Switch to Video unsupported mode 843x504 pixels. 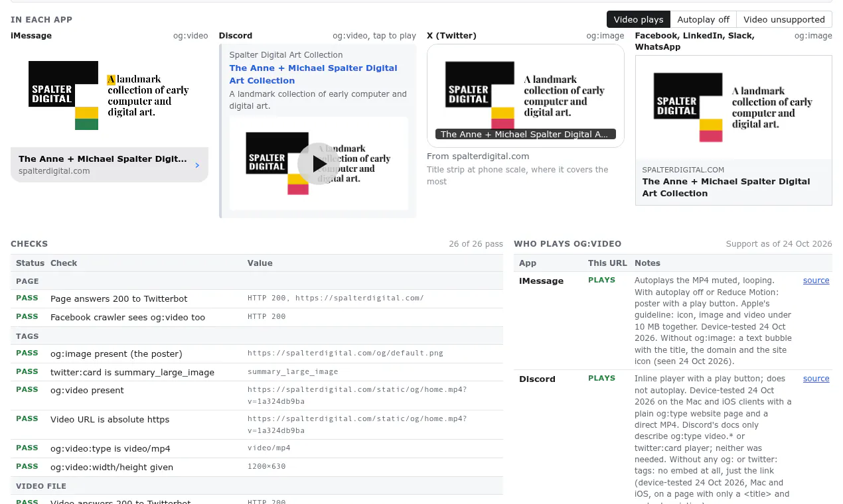tap(784, 19)
